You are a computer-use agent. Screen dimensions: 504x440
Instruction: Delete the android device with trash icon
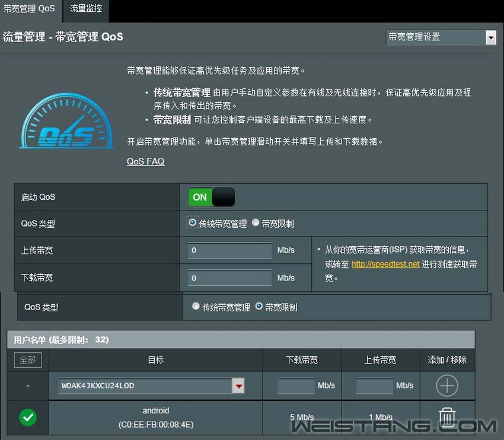pyautogui.click(x=447, y=417)
